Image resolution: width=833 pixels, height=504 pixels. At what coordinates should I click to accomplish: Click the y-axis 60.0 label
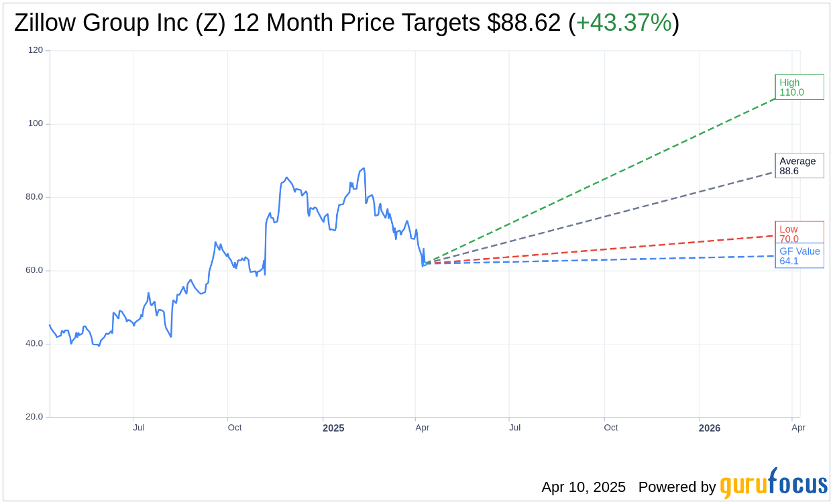click(34, 270)
